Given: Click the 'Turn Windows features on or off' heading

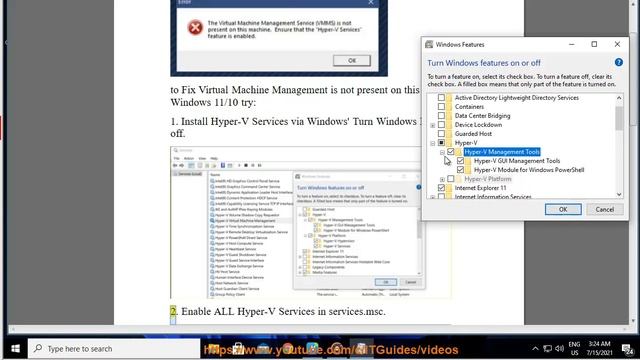Looking at the screenshot, I should tap(484, 63).
